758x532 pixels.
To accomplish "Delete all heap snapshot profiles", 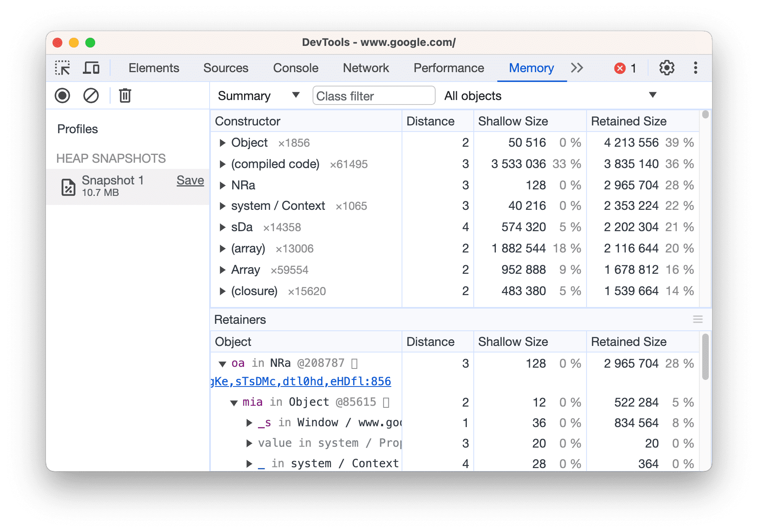I will point(125,95).
